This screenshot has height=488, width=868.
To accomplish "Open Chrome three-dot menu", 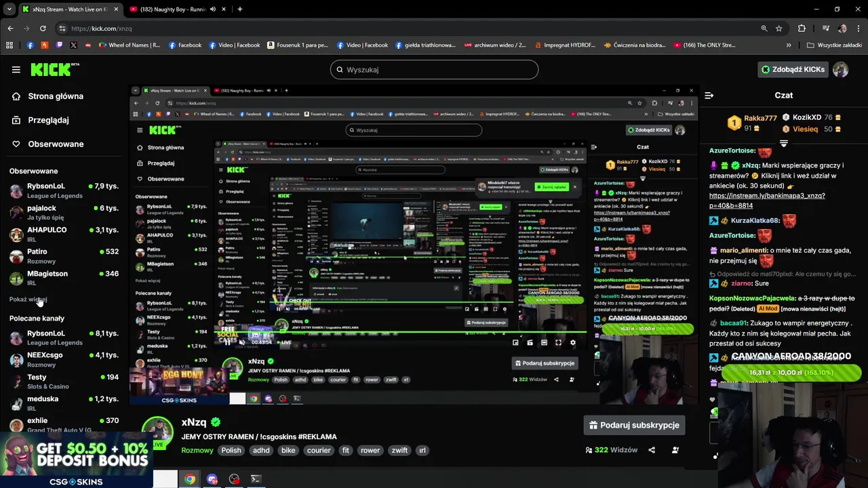I will tap(859, 28).
